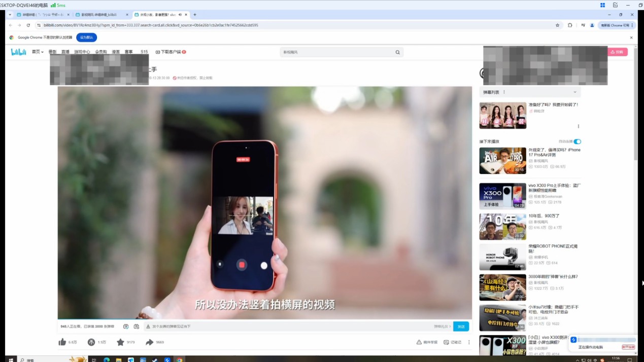The image size is (644, 362).
Task: Select the 直播 navigation item
Action: pos(65,52)
